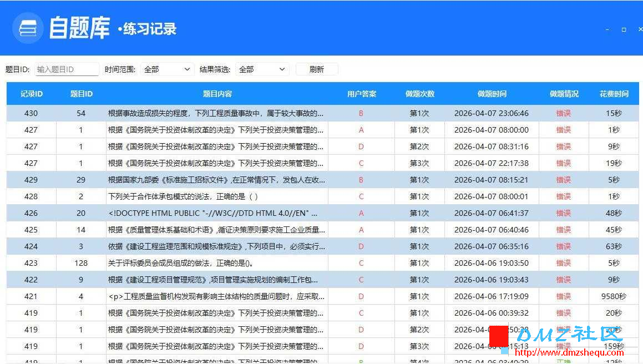Click the 花费时间 column header
Image resolution: width=643 pixels, height=364 pixels.
614,94
